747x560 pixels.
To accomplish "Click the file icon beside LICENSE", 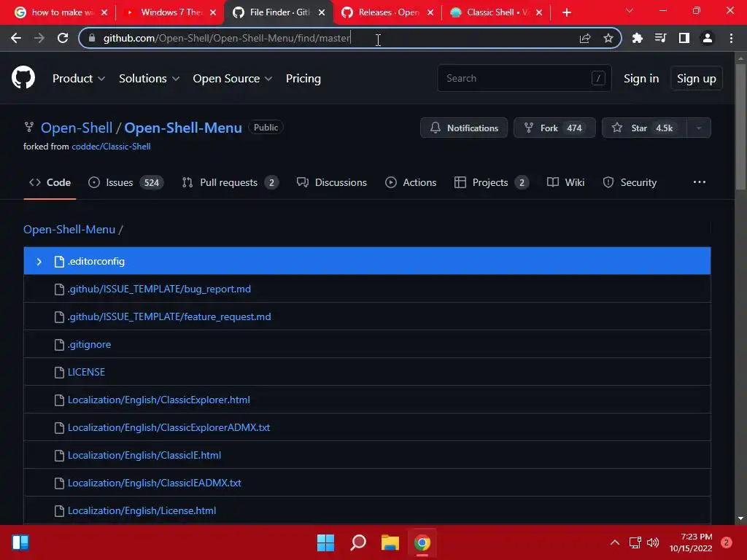I will point(59,373).
